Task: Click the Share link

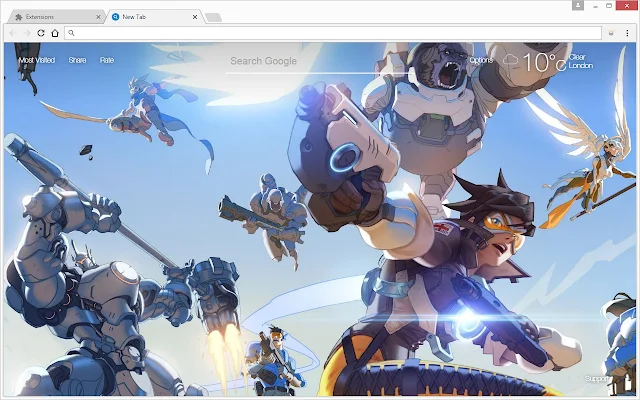Action: tap(77, 60)
